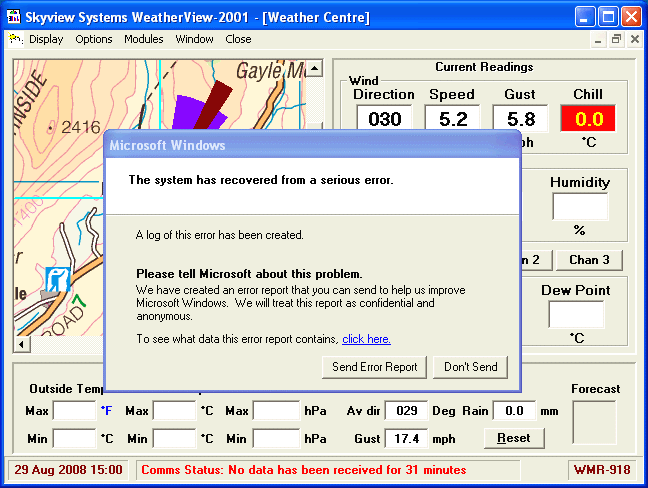Click the Gust 17.4 mph field

[405, 438]
